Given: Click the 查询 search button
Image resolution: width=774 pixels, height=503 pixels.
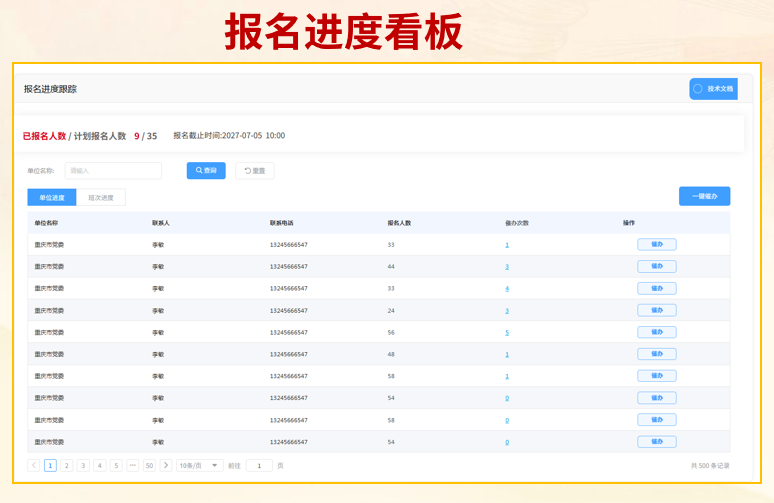Looking at the screenshot, I should coord(206,170).
